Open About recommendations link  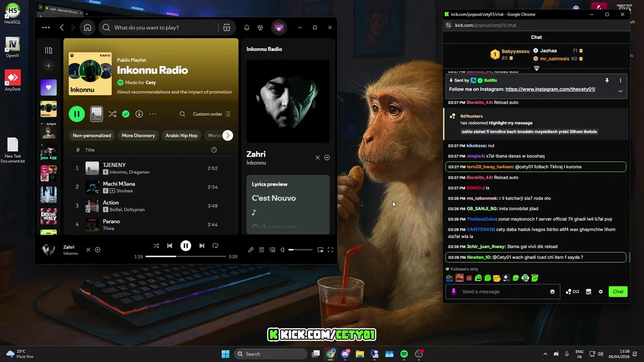(174, 92)
